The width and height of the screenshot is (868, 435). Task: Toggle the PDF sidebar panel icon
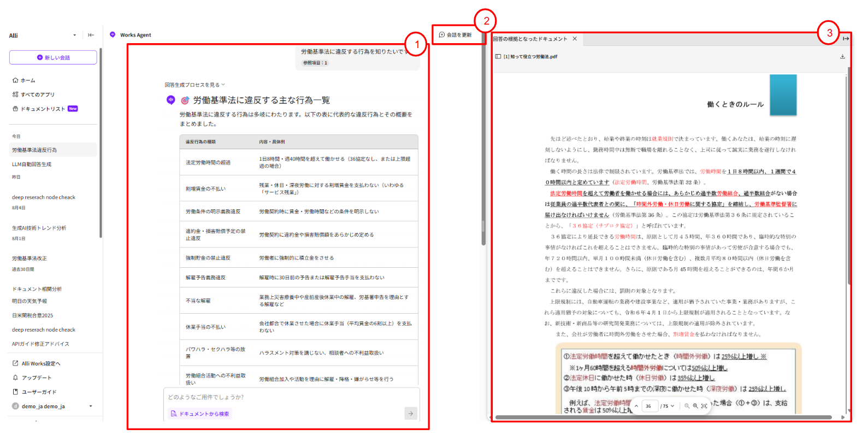click(498, 56)
